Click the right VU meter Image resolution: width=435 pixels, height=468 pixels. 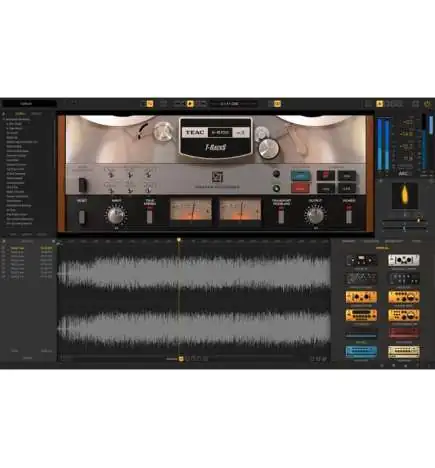tap(240, 210)
